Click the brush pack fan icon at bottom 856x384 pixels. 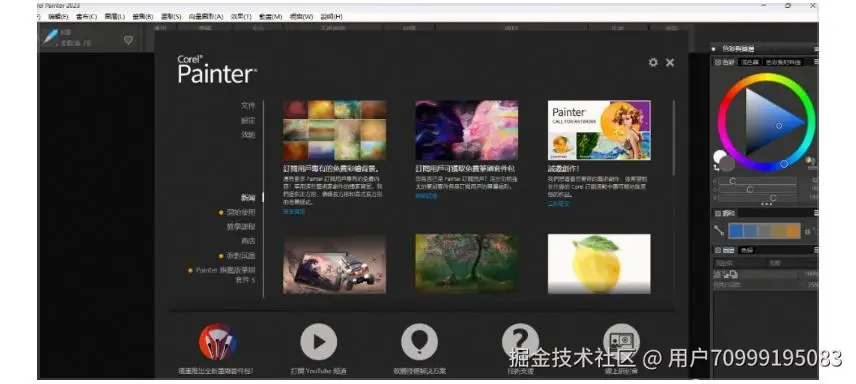click(217, 341)
